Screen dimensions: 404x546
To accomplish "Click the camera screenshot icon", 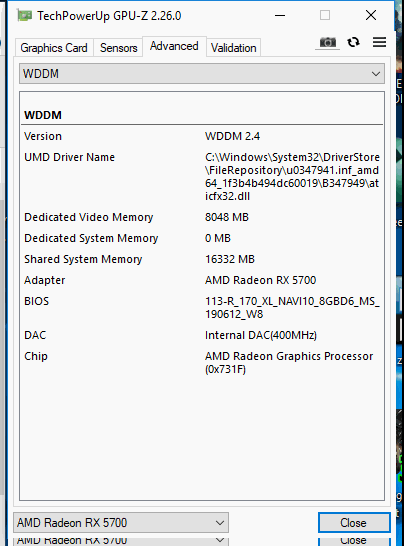I will [327, 42].
